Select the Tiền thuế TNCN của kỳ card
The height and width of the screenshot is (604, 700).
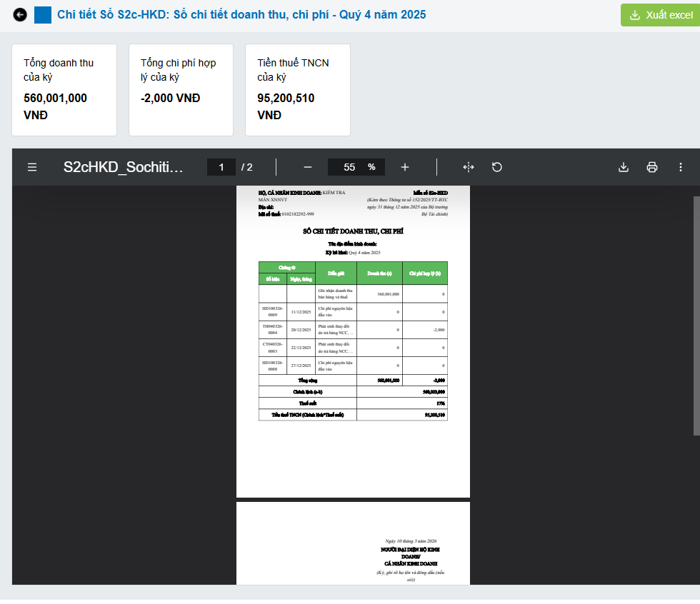tap(298, 89)
